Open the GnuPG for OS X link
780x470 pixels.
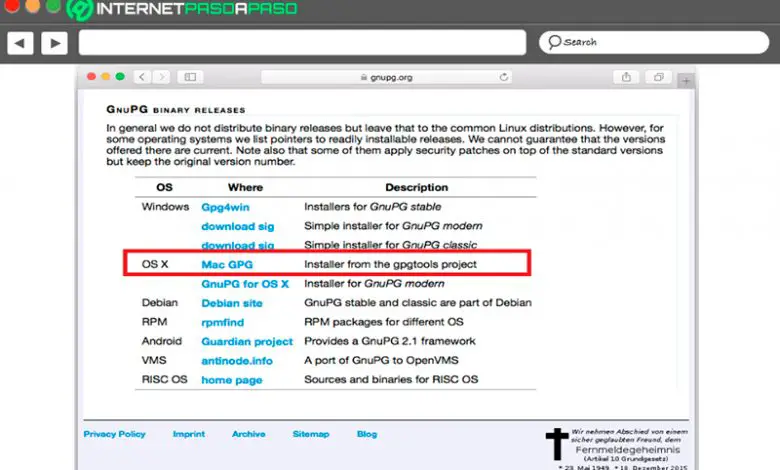245,284
